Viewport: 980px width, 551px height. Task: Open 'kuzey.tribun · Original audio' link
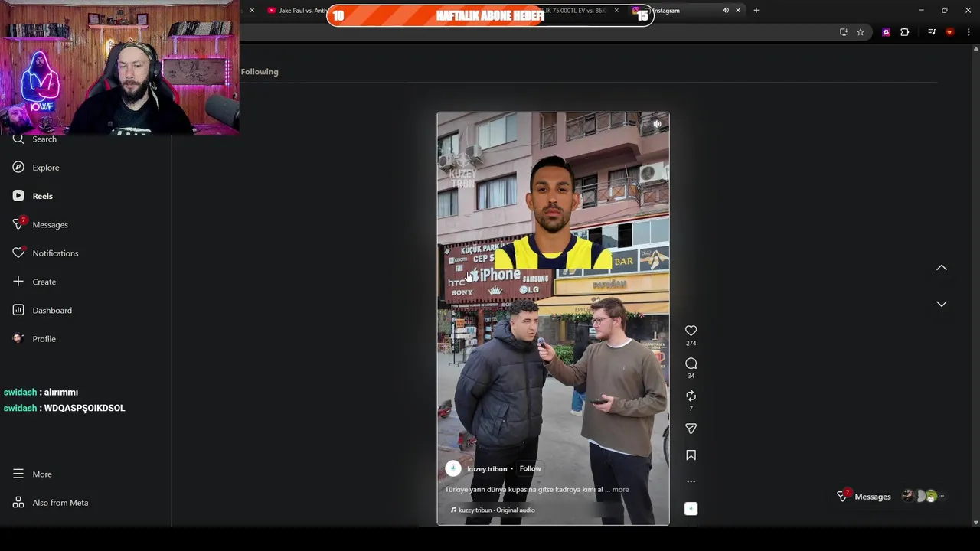coord(496,510)
